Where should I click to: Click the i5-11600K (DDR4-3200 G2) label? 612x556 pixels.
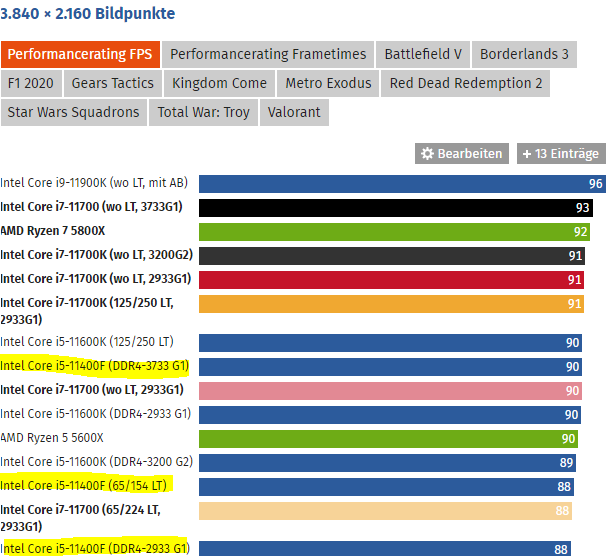coord(97,462)
